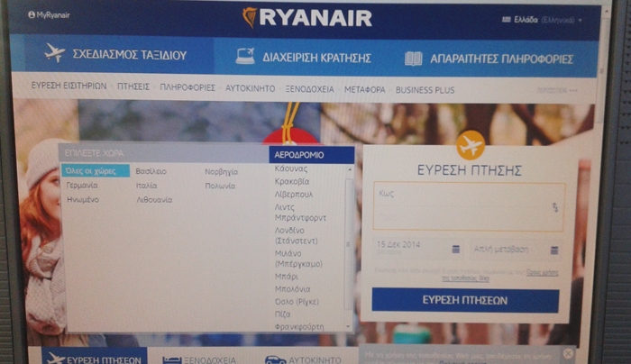This screenshot has width=631, height=364.
Task: Select Γερμανία in country list
Action: (x=82, y=186)
